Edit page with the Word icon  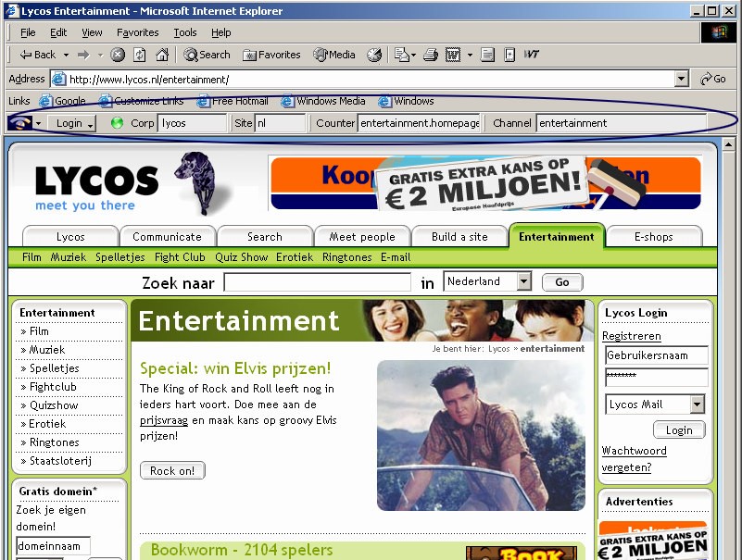[453, 55]
